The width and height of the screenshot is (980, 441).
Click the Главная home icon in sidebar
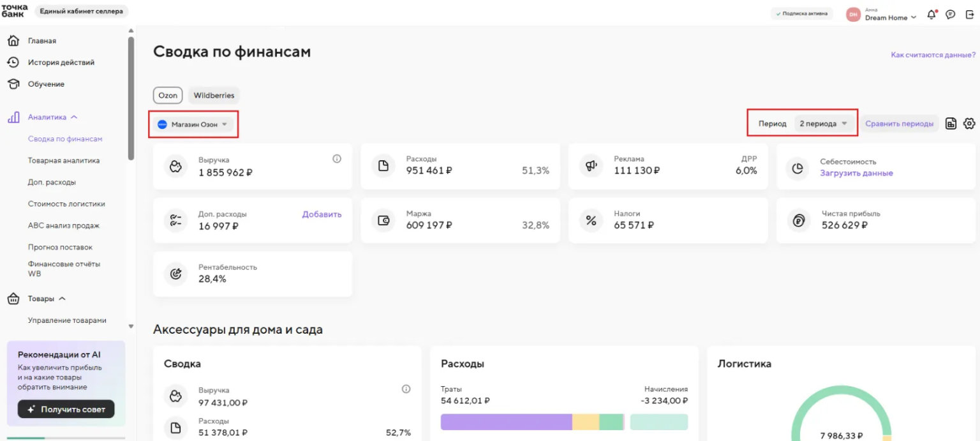point(13,41)
